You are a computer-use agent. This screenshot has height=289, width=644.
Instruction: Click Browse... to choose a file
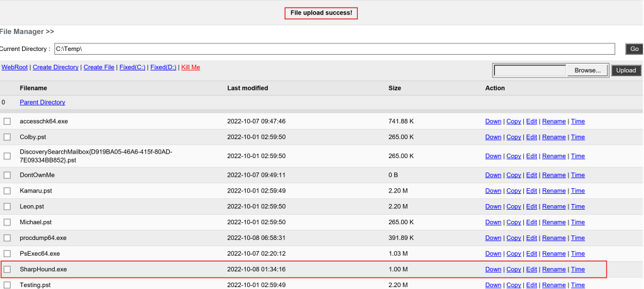[x=587, y=71]
